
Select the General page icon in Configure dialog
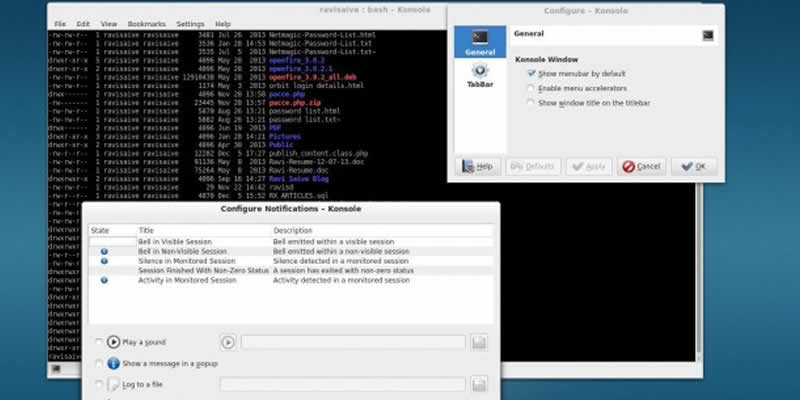[x=480, y=42]
